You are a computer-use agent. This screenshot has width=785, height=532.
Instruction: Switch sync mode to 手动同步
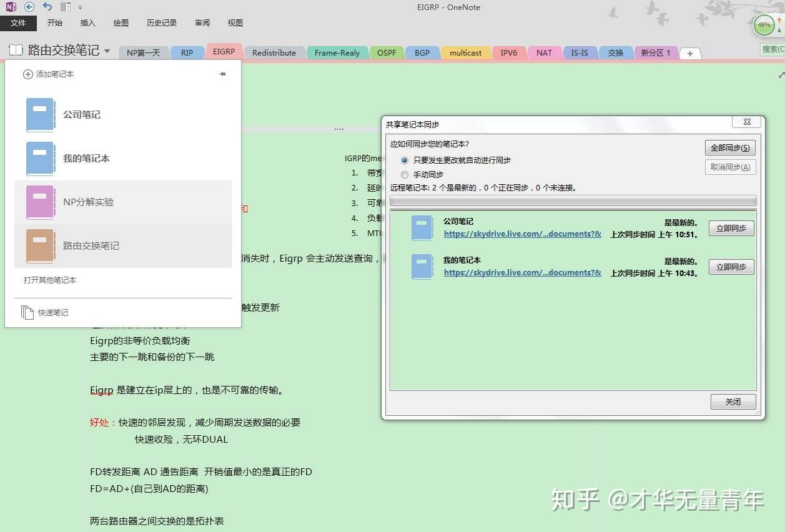point(405,174)
